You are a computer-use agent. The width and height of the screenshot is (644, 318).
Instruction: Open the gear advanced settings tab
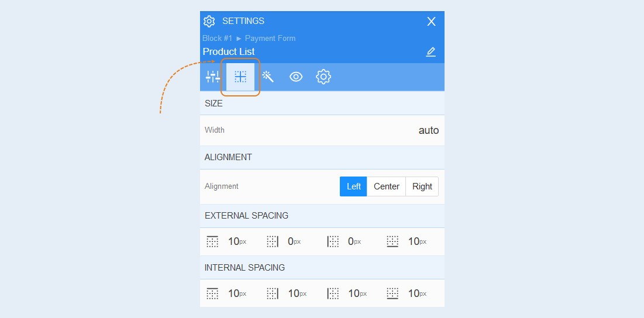[323, 77]
